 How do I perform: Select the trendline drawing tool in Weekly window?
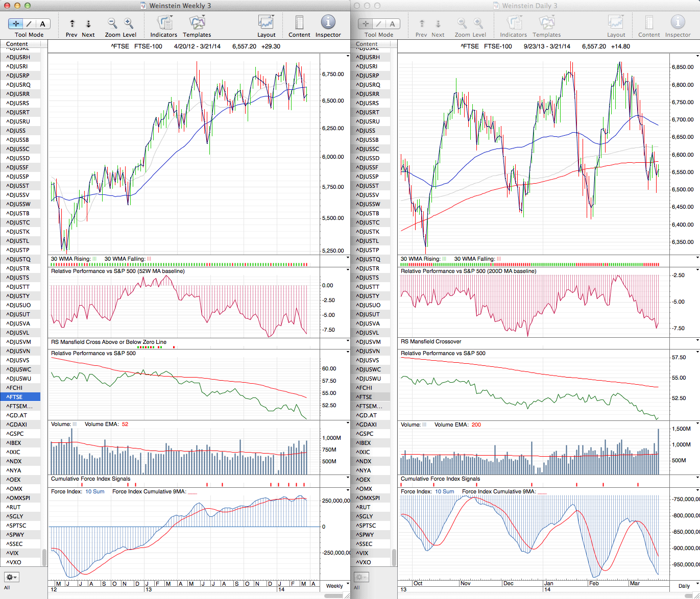pyautogui.click(x=29, y=24)
